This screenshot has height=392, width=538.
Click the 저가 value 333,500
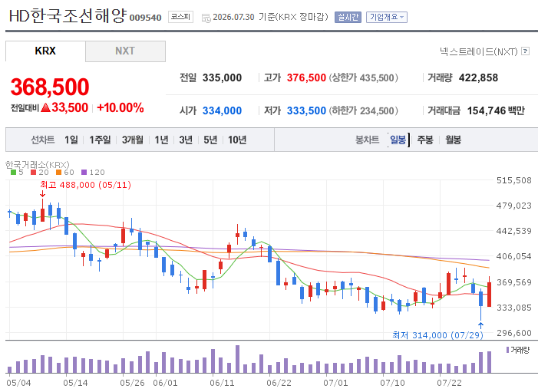click(x=306, y=110)
